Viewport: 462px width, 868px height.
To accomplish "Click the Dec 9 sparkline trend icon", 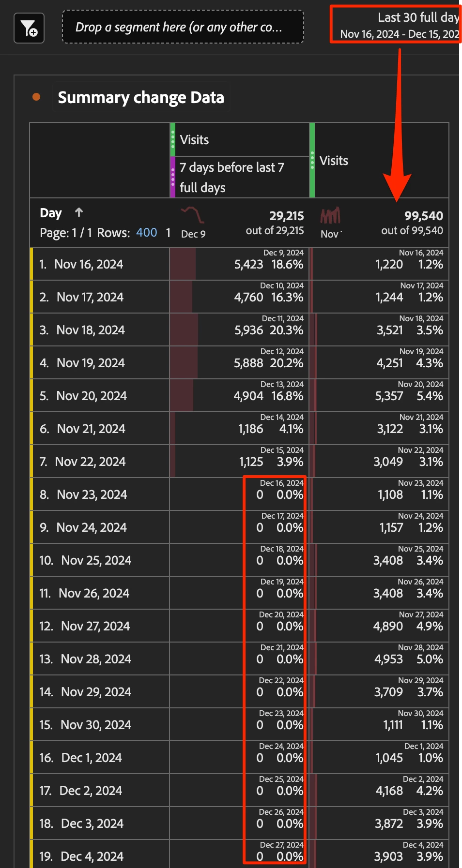I will click(192, 214).
